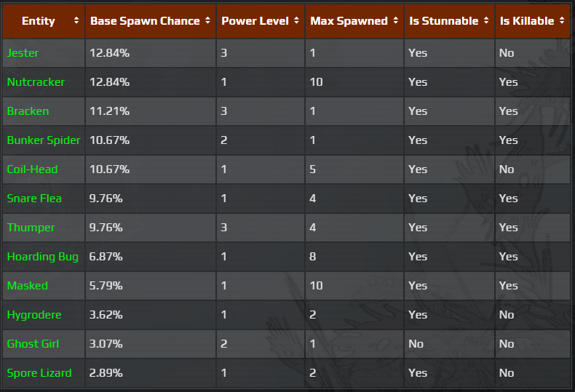The height and width of the screenshot is (392, 575).
Task: Open the Snare Flea link
Action: point(34,199)
